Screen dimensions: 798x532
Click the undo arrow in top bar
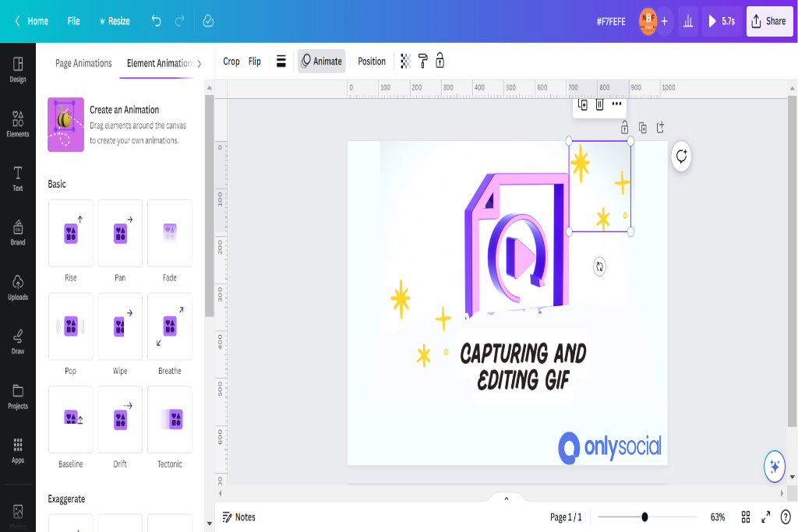156,21
